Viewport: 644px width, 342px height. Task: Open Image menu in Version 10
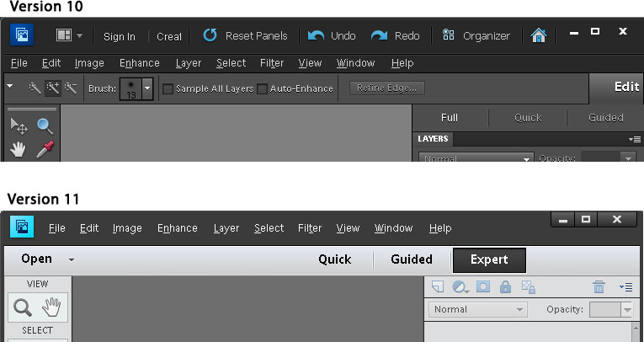coord(89,63)
